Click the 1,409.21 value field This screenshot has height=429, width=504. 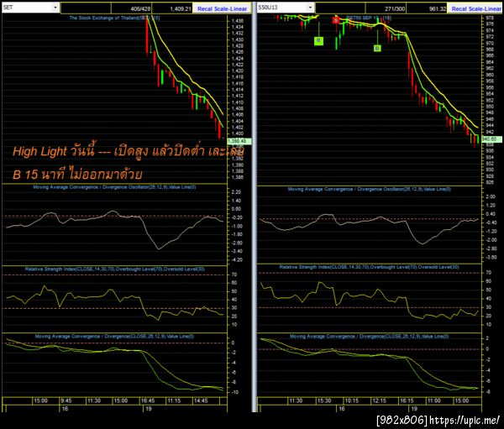click(x=172, y=8)
